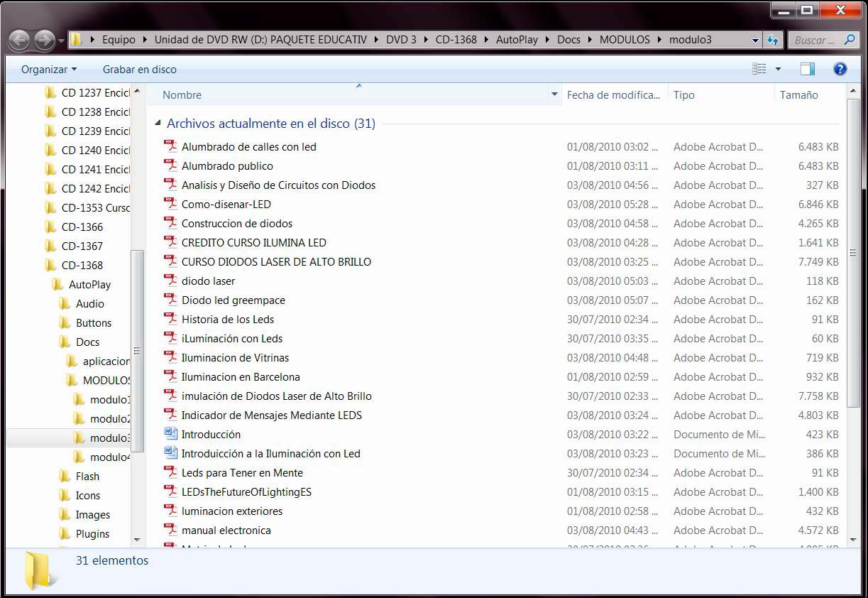Select modulo4 folder in navigation tree

101,457
